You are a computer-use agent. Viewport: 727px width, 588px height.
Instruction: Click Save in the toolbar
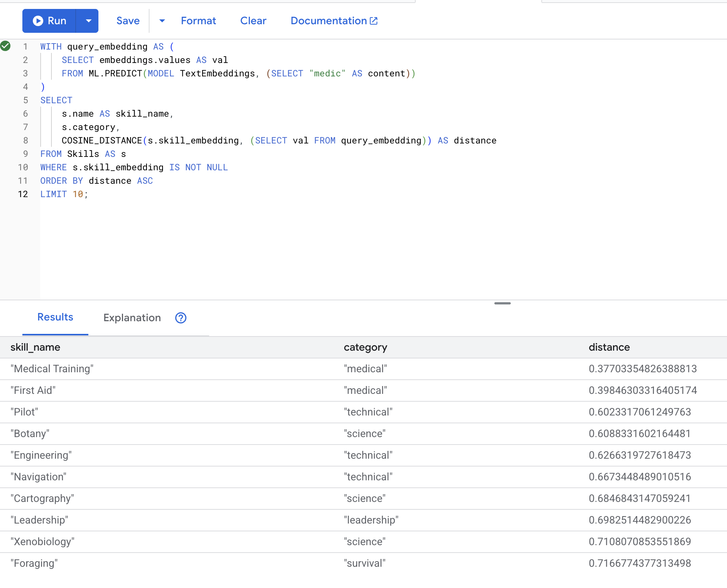tap(128, 21)
